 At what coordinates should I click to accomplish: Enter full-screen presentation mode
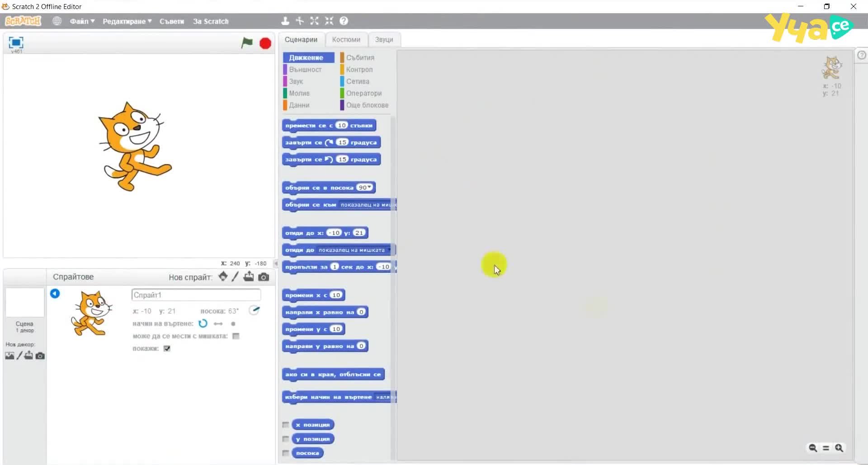[x=16, y=43]
